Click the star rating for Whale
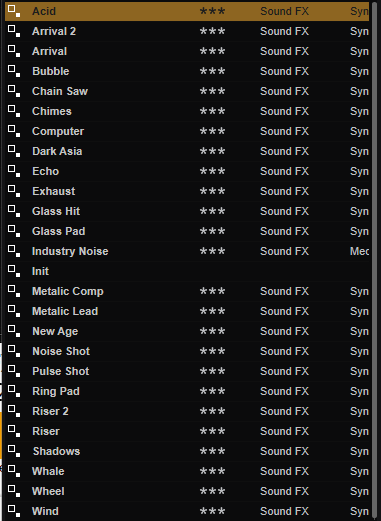 click(212, 471)
